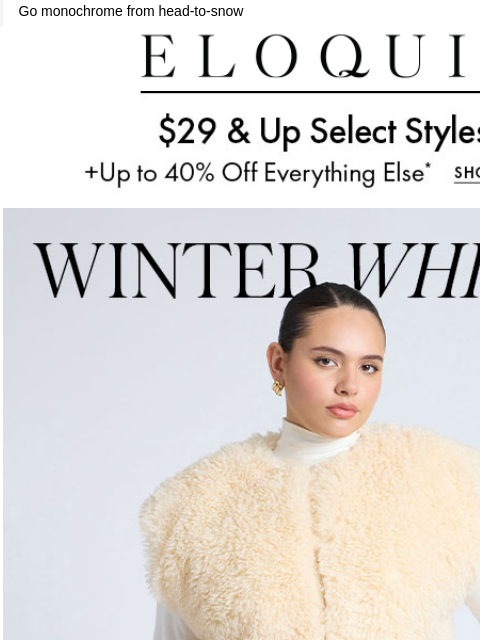Click the word WINTER in the hero banner
The image size is (480, 640).
176,270
